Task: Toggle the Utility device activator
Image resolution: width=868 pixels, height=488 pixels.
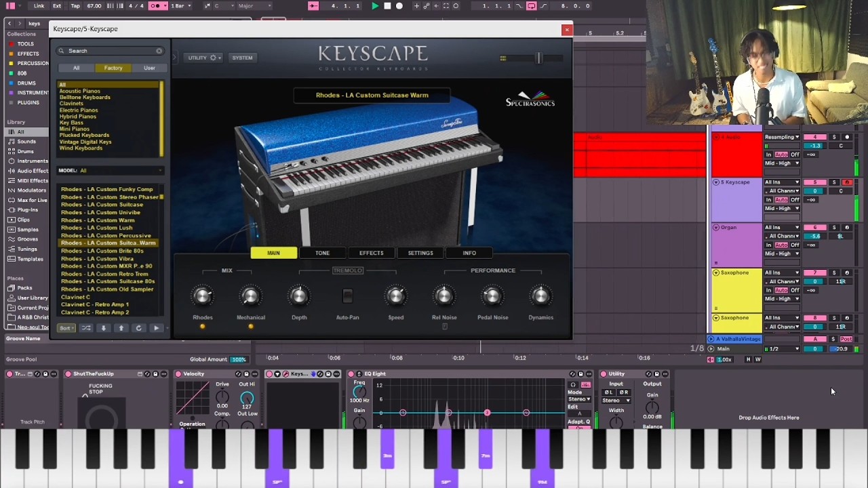Action: [x=604, y=374]
